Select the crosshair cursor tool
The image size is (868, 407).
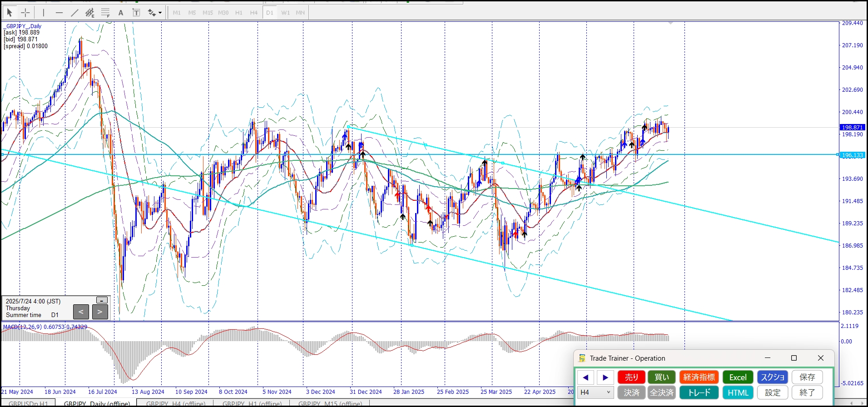click(x=25, y=13)
